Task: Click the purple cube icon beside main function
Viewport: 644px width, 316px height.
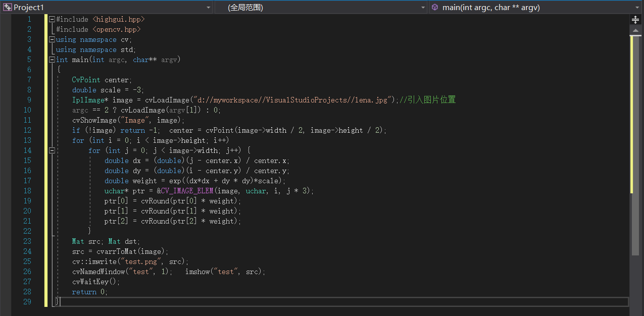Action: [x=435, y=7]
